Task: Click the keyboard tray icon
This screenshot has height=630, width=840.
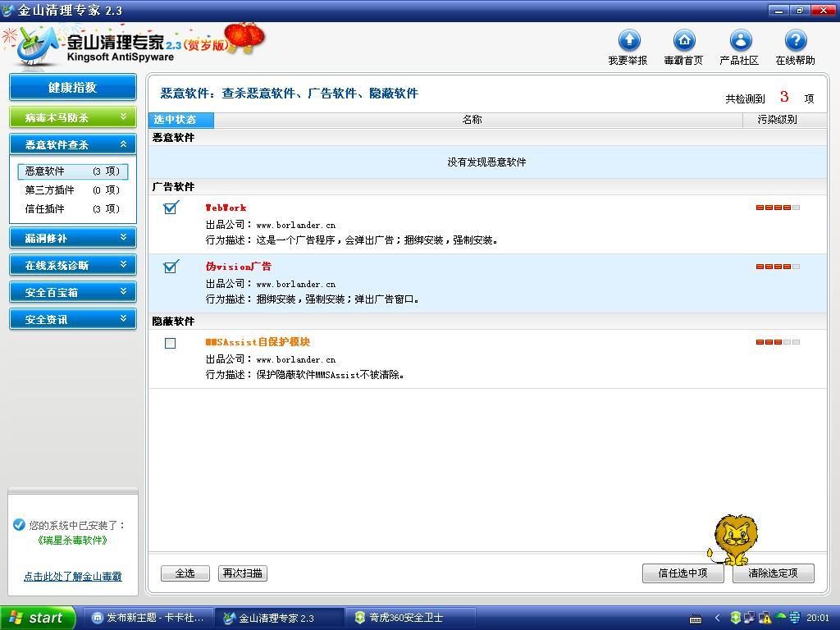Action: click(x=696, y=619)
